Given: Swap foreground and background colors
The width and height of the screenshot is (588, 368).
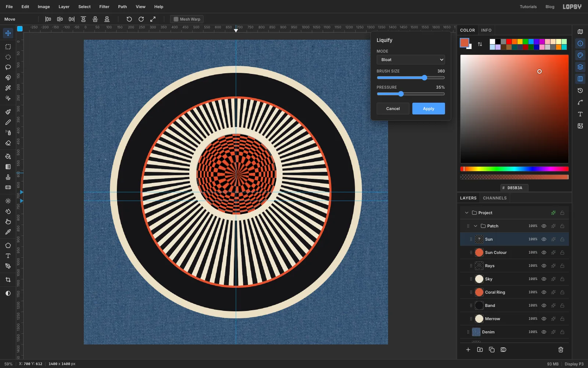Looking at the screenshot, I should tap(480, 44).
